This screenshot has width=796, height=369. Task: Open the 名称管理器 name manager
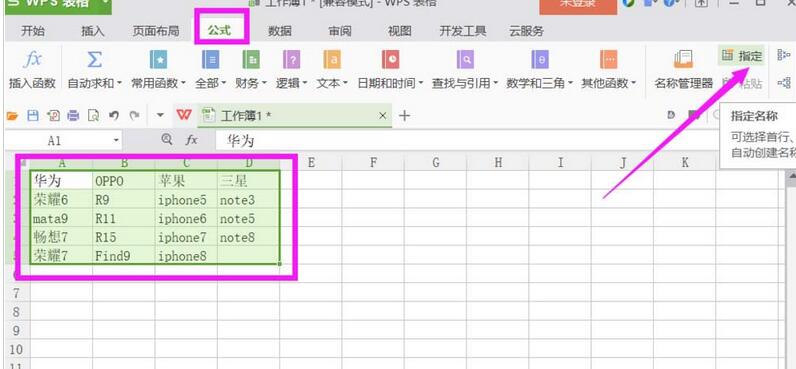(x=683, y=69)
